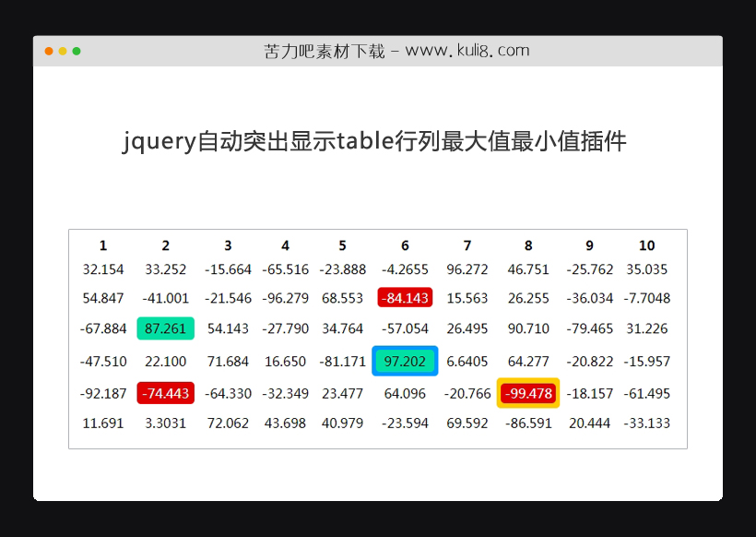Select the blue highlighted cell 97.202
This screenshot has height=537, width=756.
(404, 361)
